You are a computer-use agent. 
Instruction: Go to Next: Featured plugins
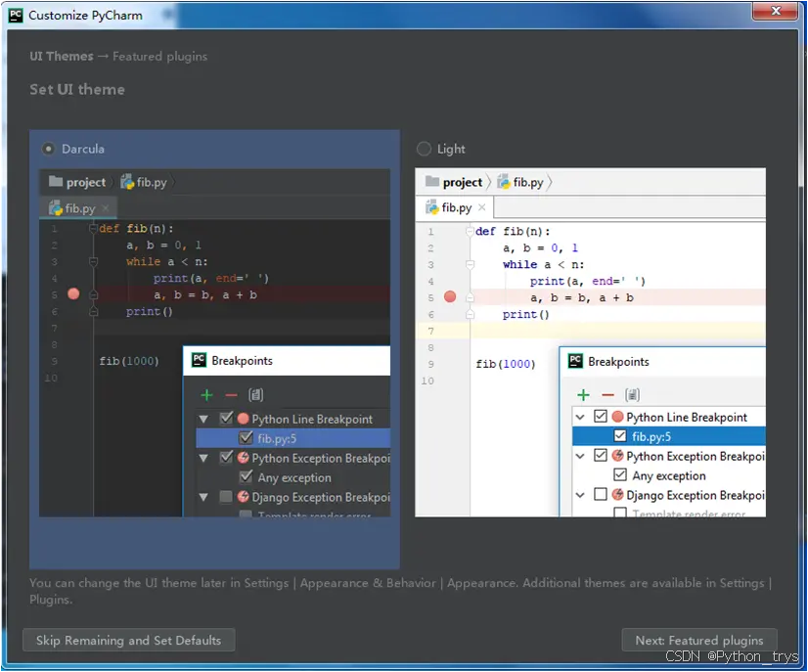699,640
